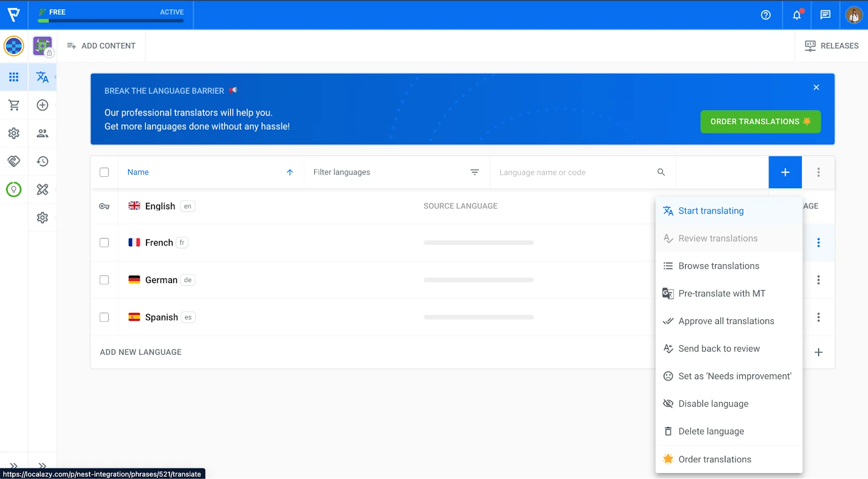Select Delete language in context menu

pos(711,431)
